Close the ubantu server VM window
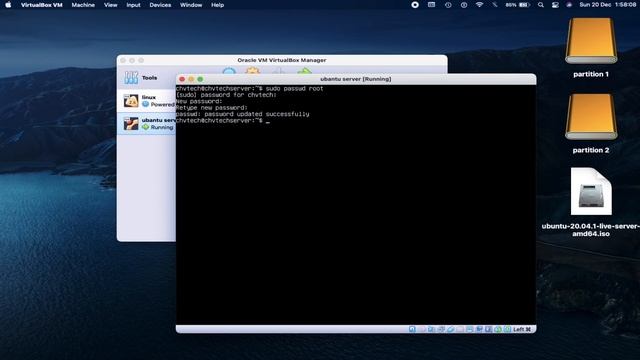 (x=182, y=79)
